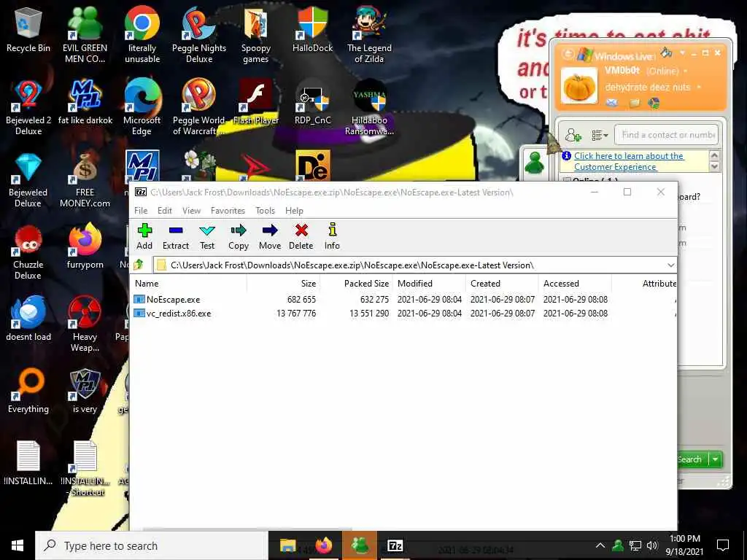This screenshot has height=560, width=747.
Task: Open 7-Zip address path dropdown
Action: click(671, 265)
